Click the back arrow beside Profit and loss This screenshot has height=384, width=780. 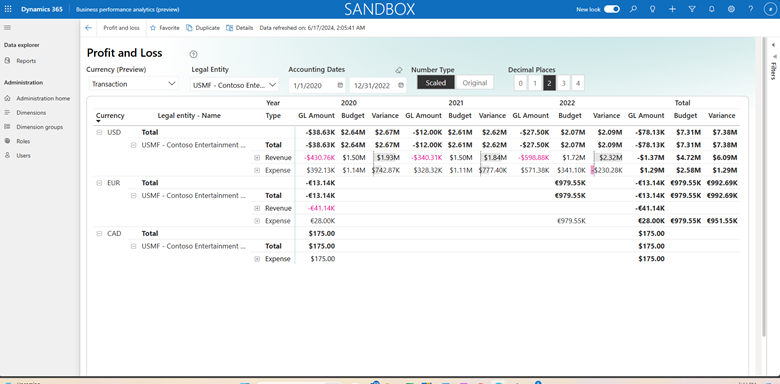pos(88,28)
